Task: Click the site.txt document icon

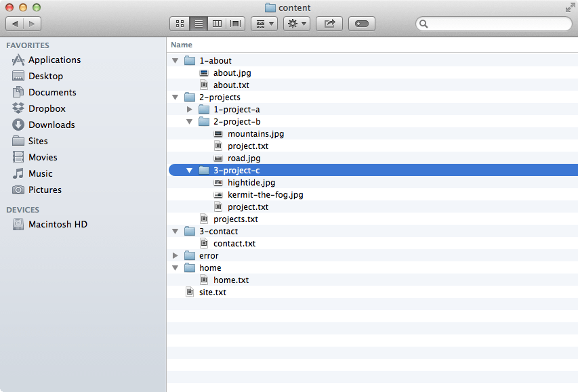Action: coord(190,292)
